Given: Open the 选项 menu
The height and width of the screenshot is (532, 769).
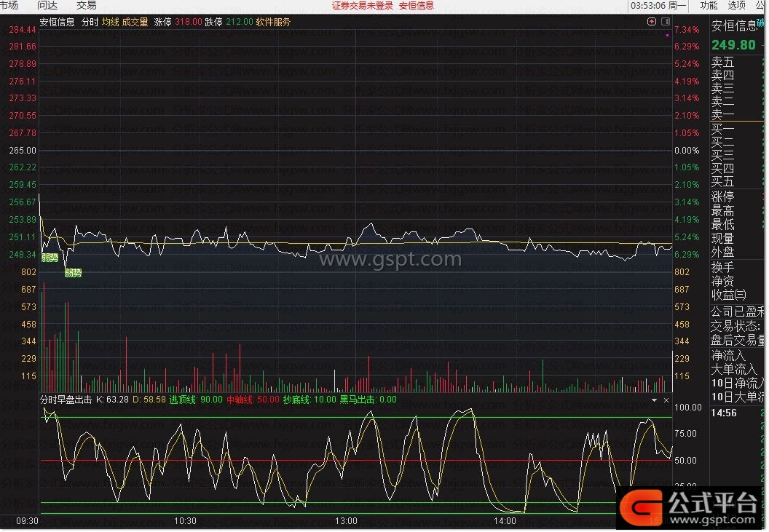Looking at the screenshot, I should (736, 5).
